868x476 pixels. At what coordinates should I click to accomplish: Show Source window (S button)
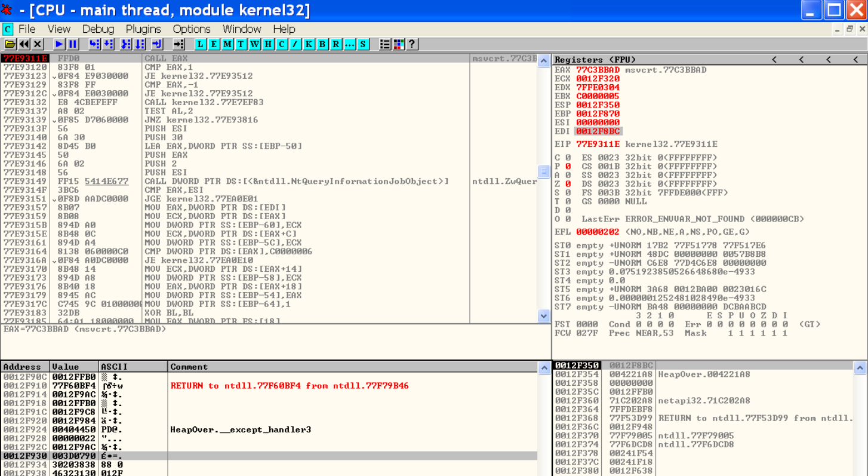363,44
